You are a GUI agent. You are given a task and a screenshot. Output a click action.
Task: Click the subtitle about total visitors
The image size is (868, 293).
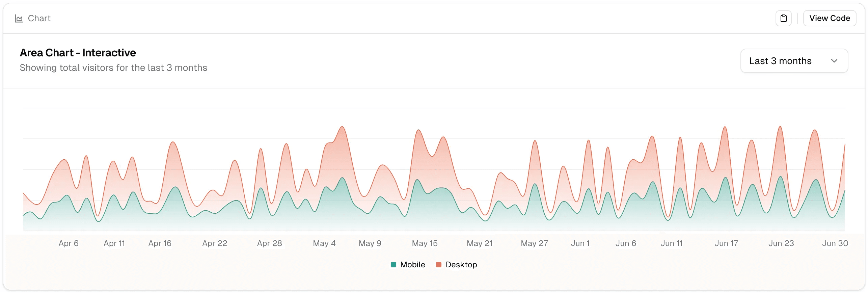point(113,68)
